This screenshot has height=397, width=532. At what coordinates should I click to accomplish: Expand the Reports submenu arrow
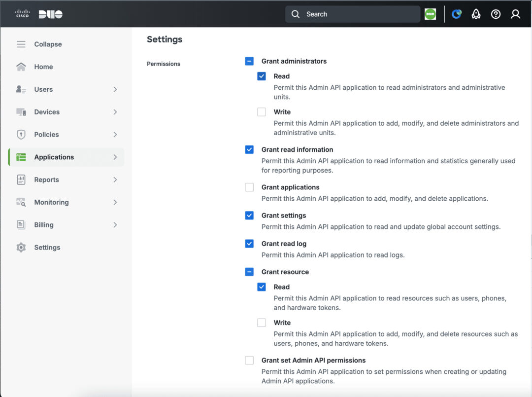(x=115, y=180)
